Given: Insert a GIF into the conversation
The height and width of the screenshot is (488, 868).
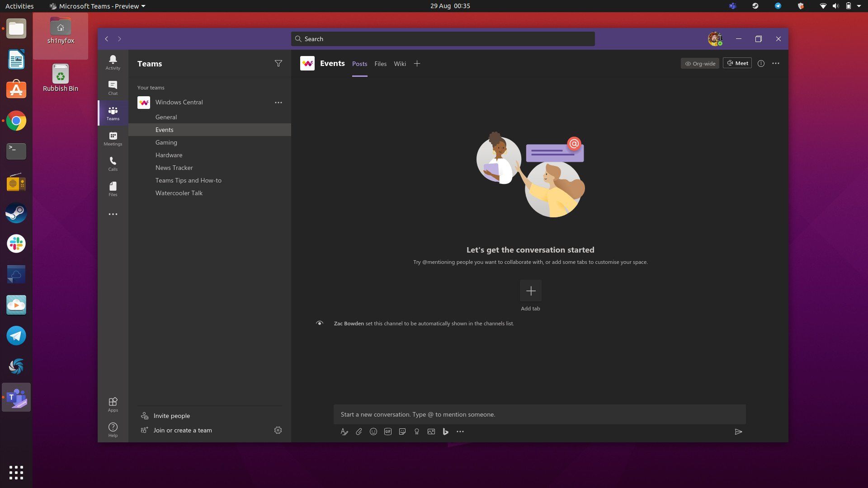Looking at the screenshot, I should pos(388,432).
